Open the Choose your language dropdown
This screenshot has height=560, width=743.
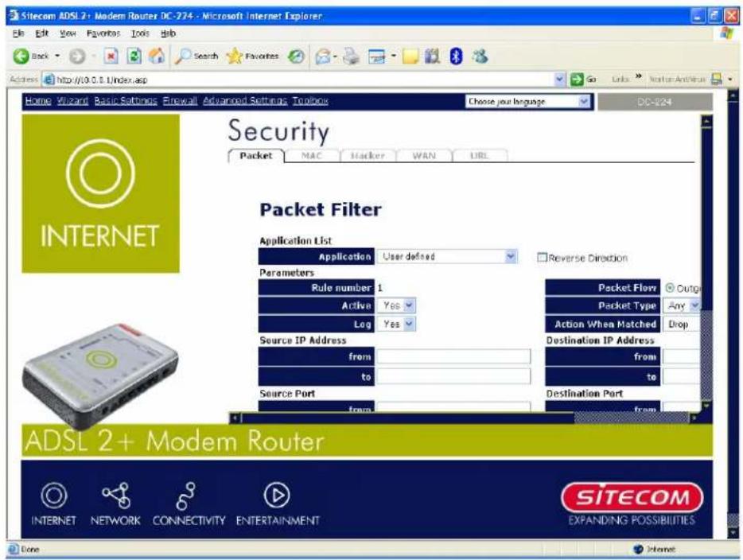(x=528, y=101)
